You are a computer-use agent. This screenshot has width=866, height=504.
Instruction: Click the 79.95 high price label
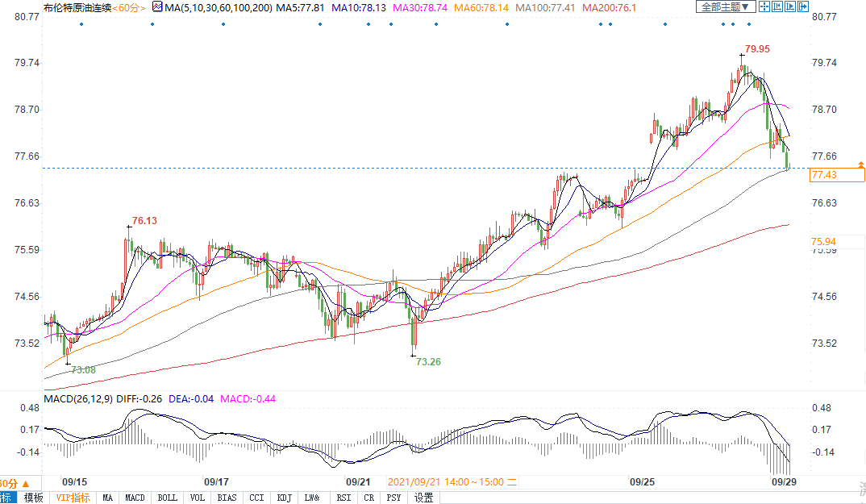coord(757,49)
